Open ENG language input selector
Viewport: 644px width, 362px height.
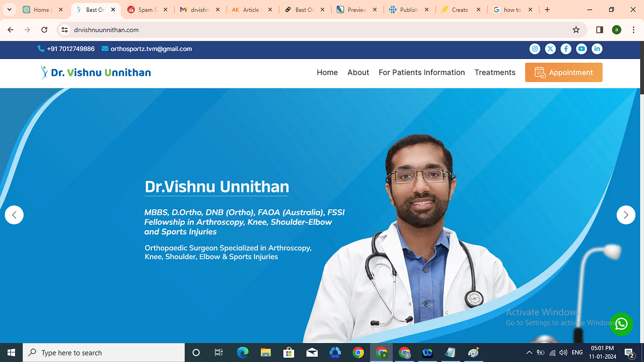click(577, 352)
